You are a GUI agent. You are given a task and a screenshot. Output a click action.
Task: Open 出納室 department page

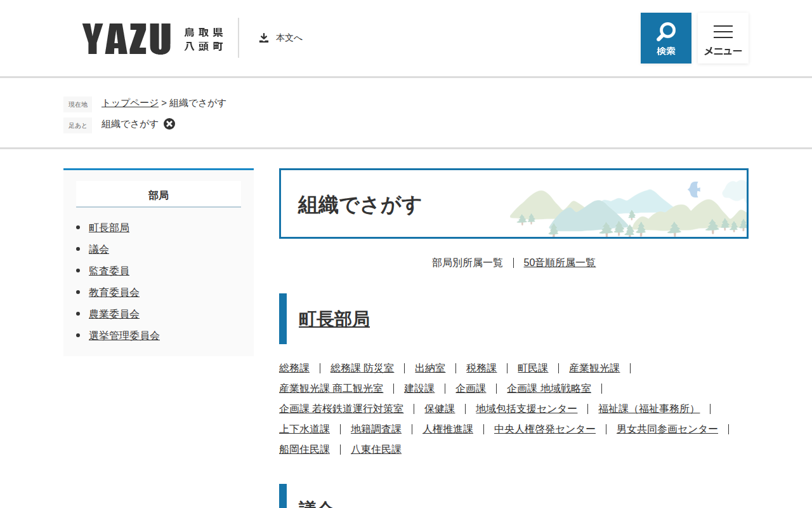coord(430,368)
